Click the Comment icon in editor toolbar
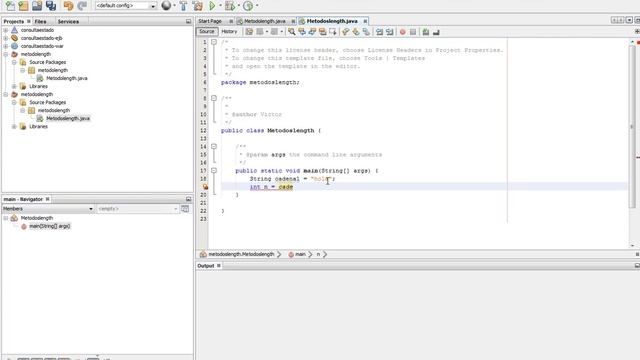The height and width of the screenshot is (360, 640). pyautogui.click(x=426, y=32)
